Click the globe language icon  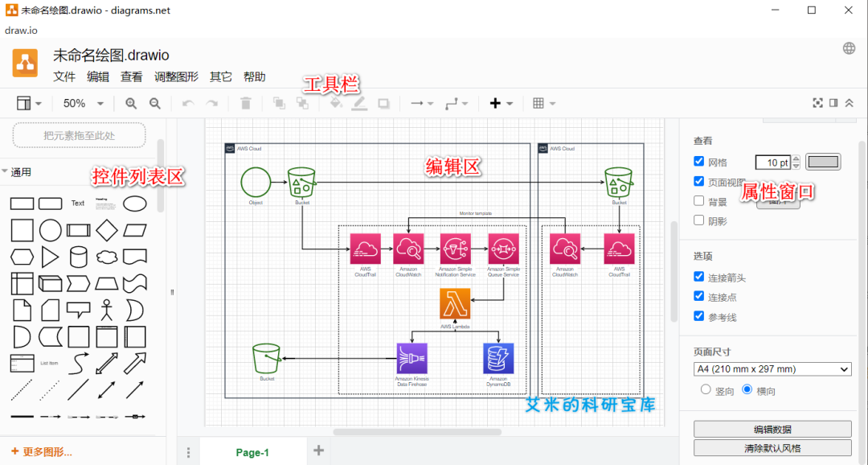(x=849, y=48)
